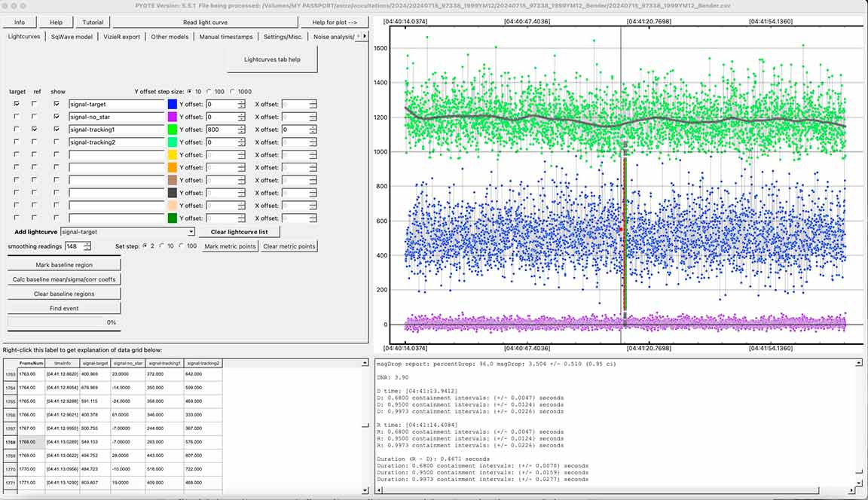Toggle the ref checkbox for signal-tracking1
This screenshot has width=868, height=500.
pyautogui.click(x=35, y=130)
